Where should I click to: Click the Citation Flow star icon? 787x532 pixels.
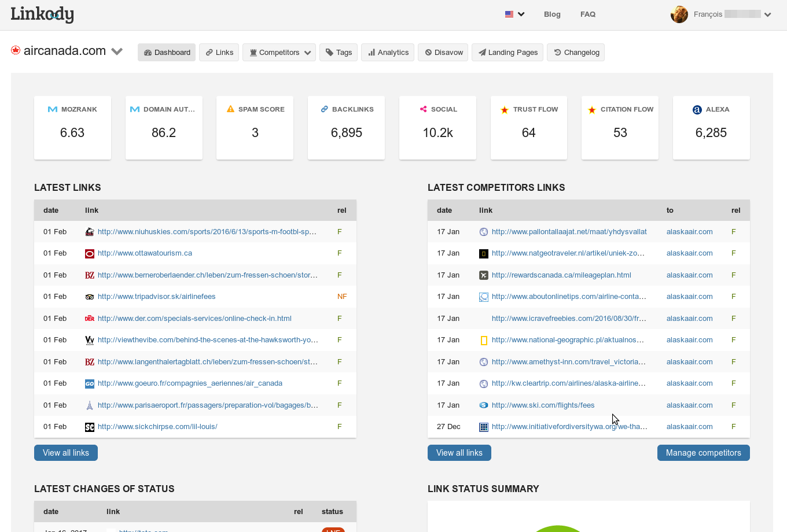coord(591,109)
